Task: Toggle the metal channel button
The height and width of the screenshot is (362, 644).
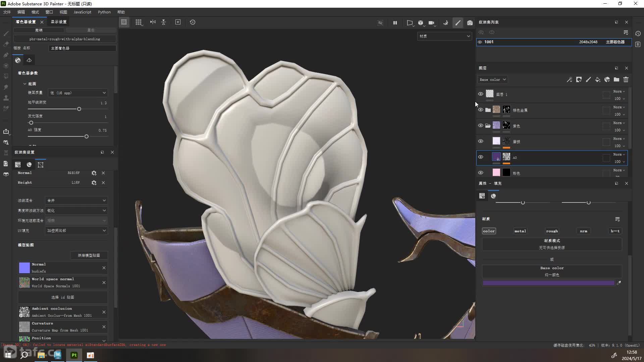Action: click(520, 231)
